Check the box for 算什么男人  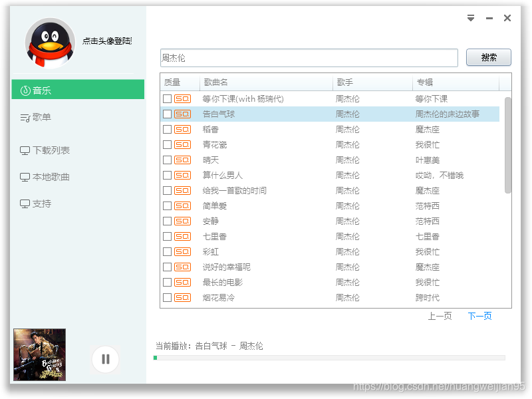click(x=167, y=175)
